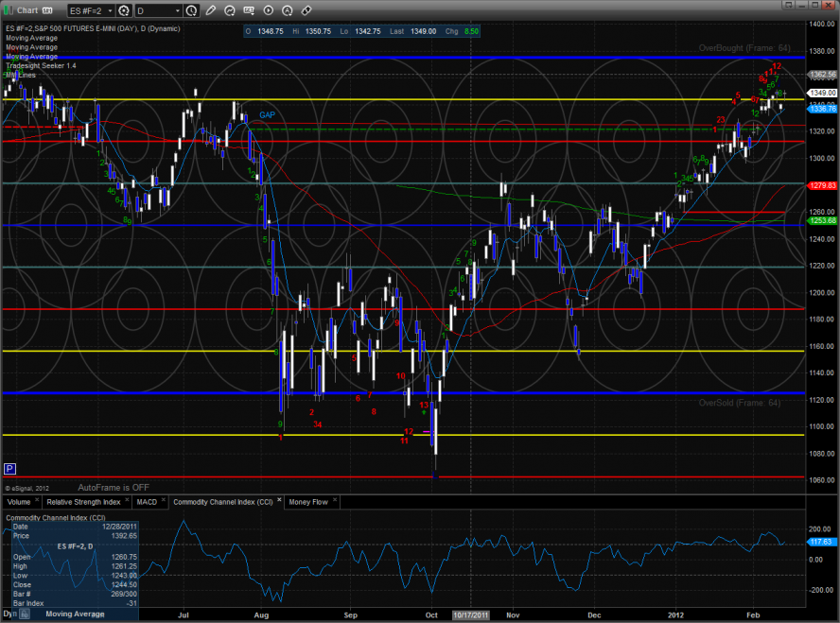Maximize the chart window
The image size is (840, 623).
(x=814, y=5)
